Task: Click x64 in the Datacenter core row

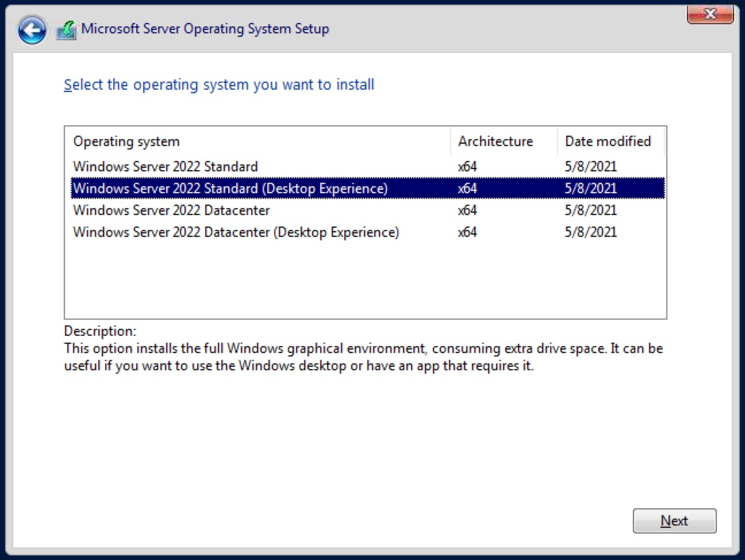Action: [467, 210]
